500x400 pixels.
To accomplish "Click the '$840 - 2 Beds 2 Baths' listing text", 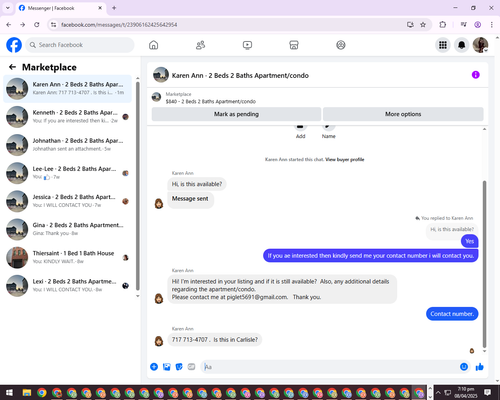I will pyautogui.click(x=211, y=101).
